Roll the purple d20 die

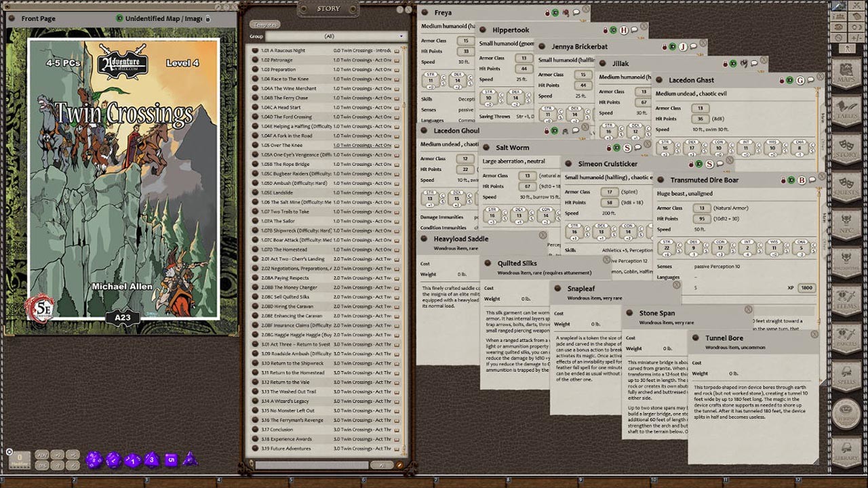point(93,459)
